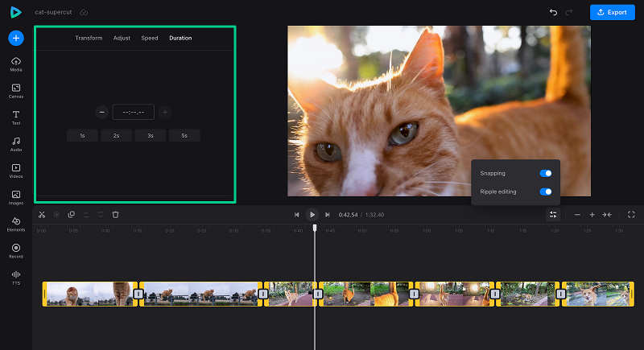Click the cat-supercut project name

coord(53,12)
